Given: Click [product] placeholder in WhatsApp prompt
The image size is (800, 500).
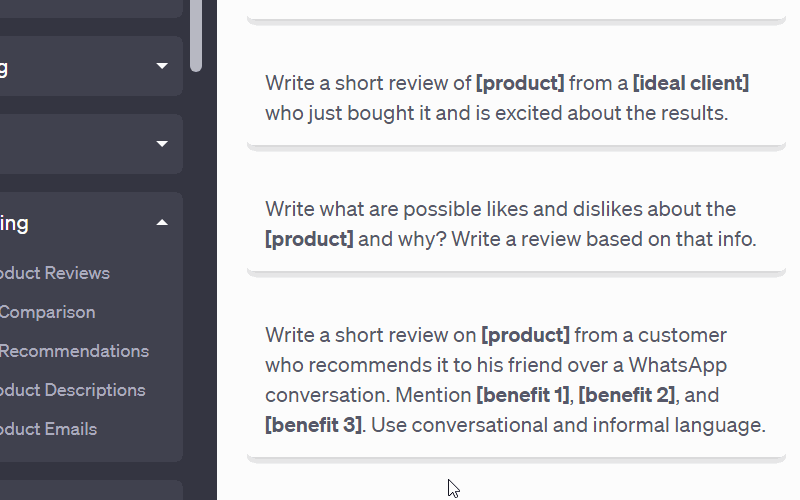Looking at the screenshot, I should pyautogui.click(x=525, y=335).
